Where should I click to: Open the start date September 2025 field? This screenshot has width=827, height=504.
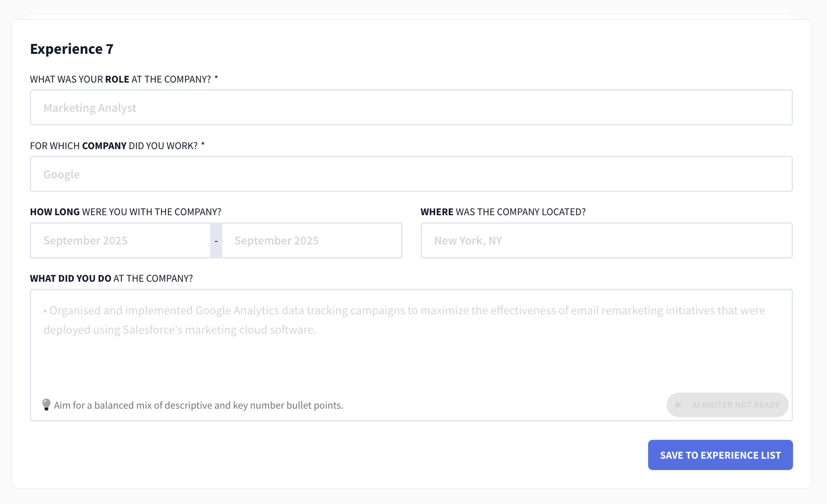120,241
